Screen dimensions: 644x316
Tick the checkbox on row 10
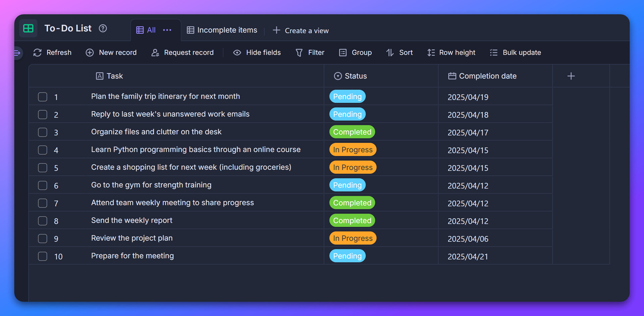(x=43, y=256)
